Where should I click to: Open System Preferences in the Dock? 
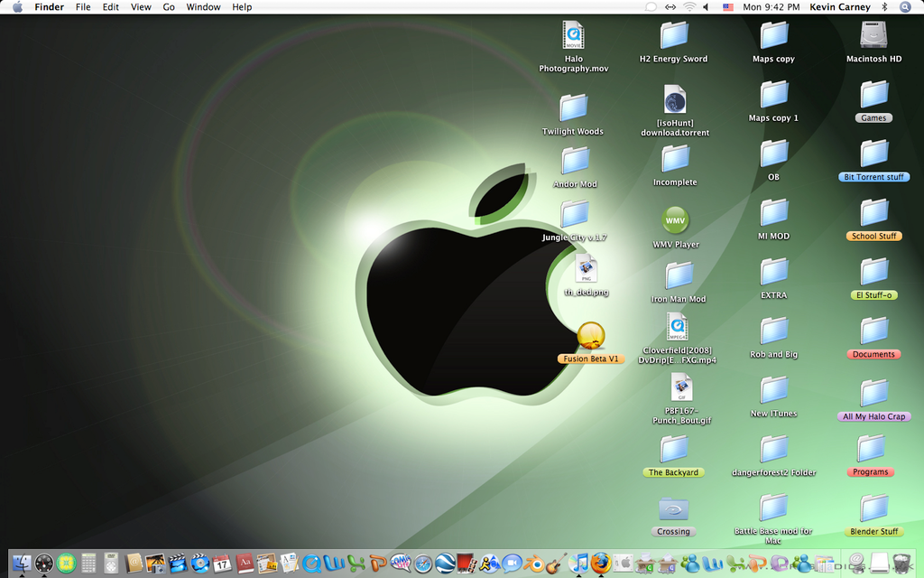pos(623,564)
